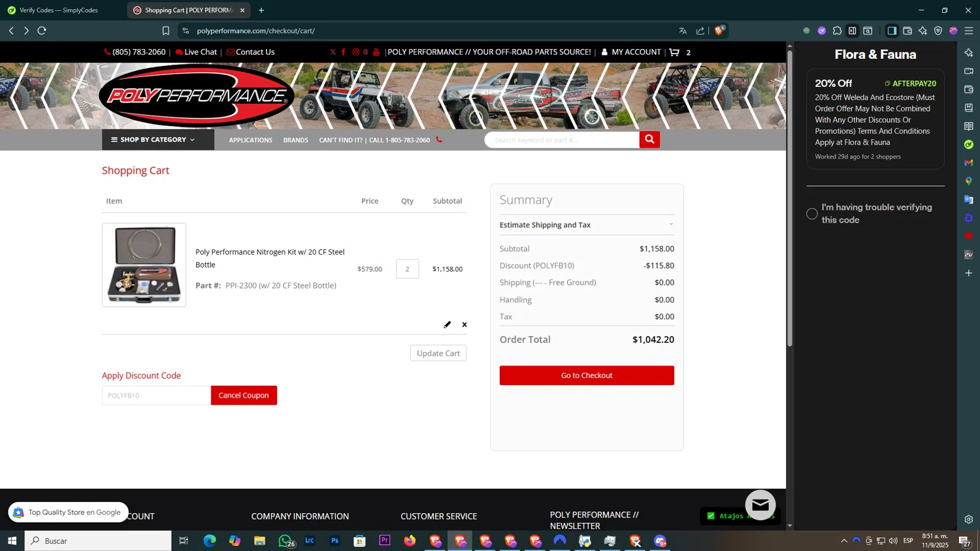Show hidden system tray icons chevron

tap(844, 541)
